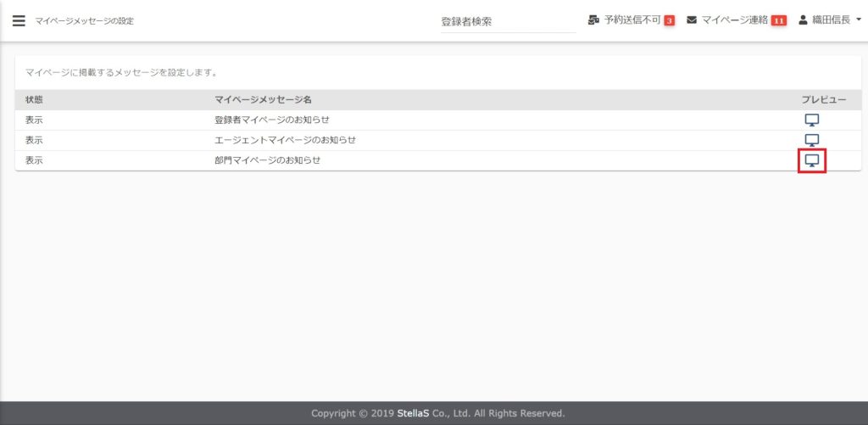Click the envelope icon for マイページ連絡
The height and width of the screenshot is (425, 868).
692,20
